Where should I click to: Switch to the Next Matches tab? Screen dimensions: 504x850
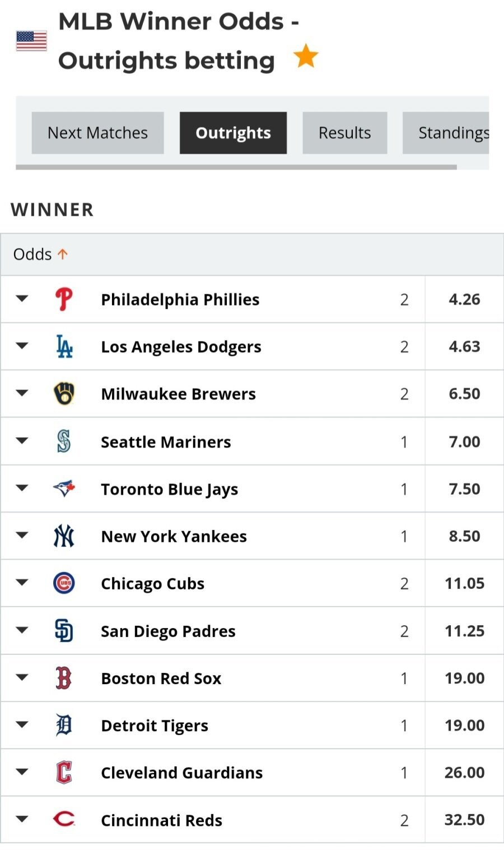tap(97, 133)
